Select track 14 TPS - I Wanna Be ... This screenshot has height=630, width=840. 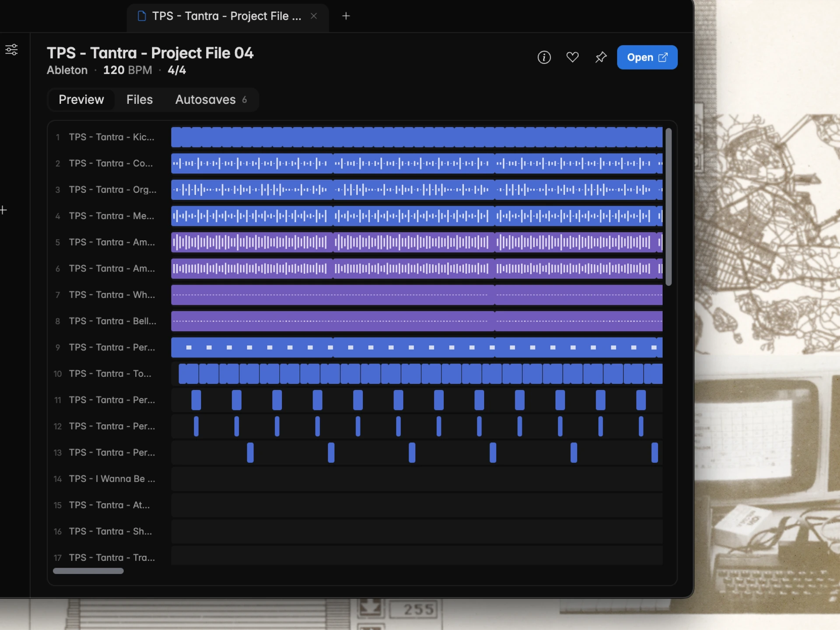111,479
